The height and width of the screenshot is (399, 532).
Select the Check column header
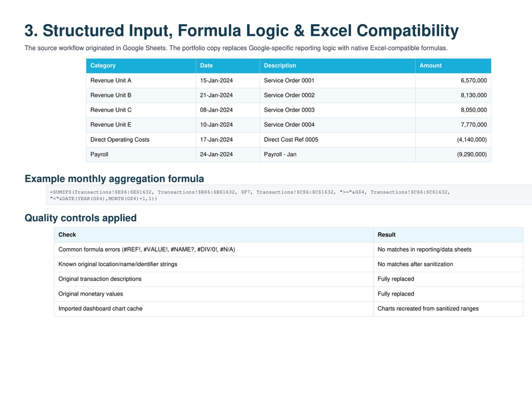pyautogui.click(x=214, y=235)
